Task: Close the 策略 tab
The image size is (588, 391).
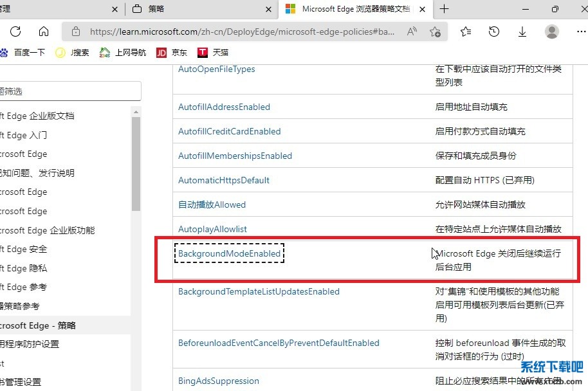Action: [268, 9]
